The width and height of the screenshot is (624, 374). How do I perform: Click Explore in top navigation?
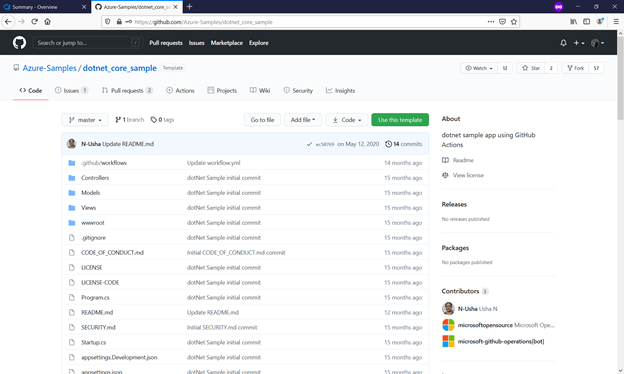tap(259, 43)
